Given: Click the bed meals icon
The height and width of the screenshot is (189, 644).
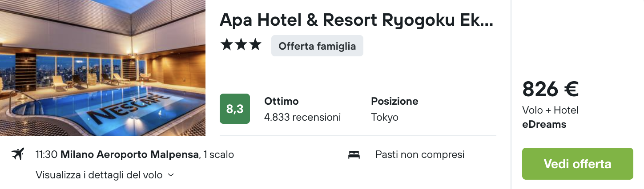Looking at the screenshot, I should tap(354, 155).
